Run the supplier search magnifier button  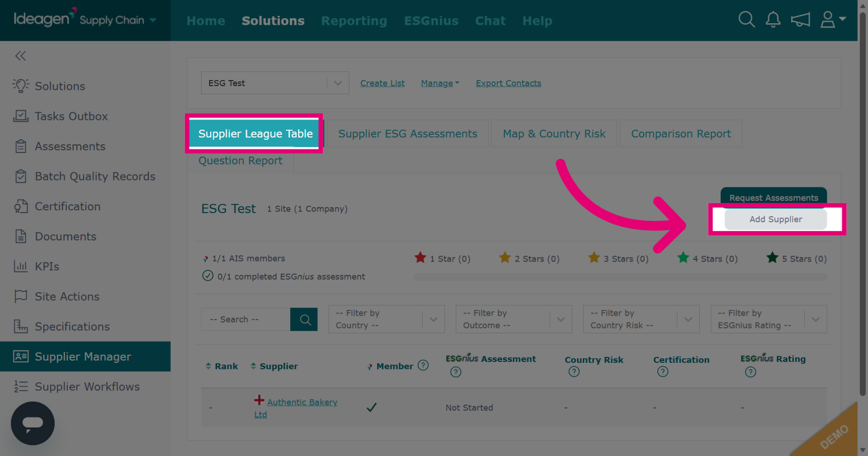click(x=304, y=319)
